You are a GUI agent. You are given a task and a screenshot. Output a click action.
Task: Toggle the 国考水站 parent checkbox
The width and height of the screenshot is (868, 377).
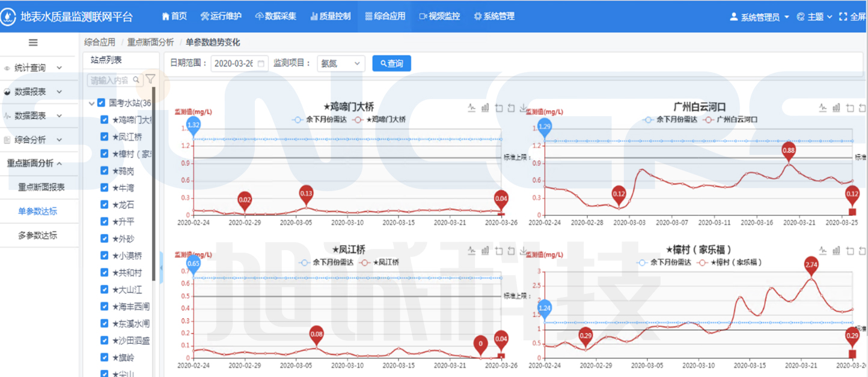pos(101,103)
